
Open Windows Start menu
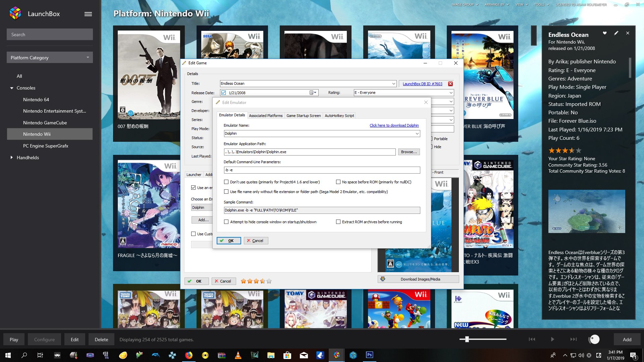pyautogui.click(x=8, y=355)
